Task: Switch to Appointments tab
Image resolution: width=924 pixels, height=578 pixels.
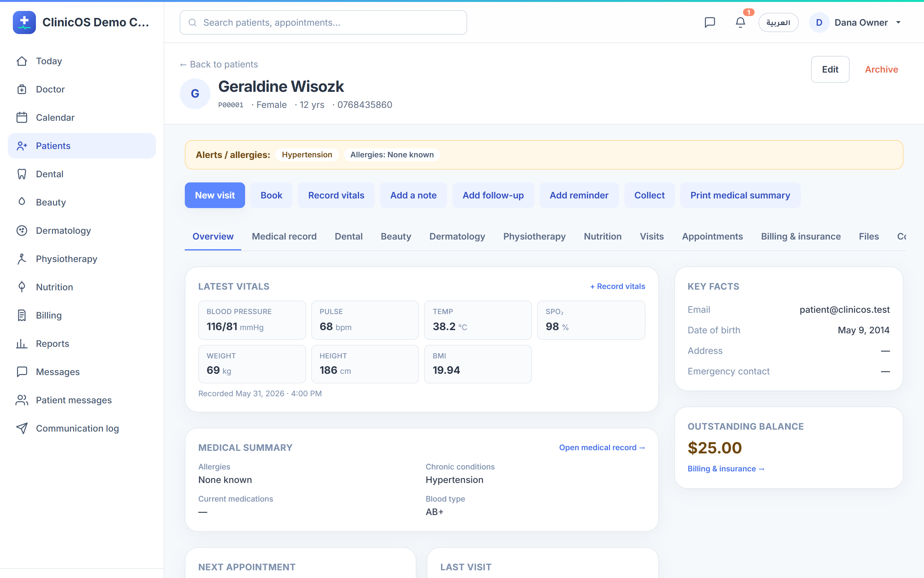Action: [712, 237]
